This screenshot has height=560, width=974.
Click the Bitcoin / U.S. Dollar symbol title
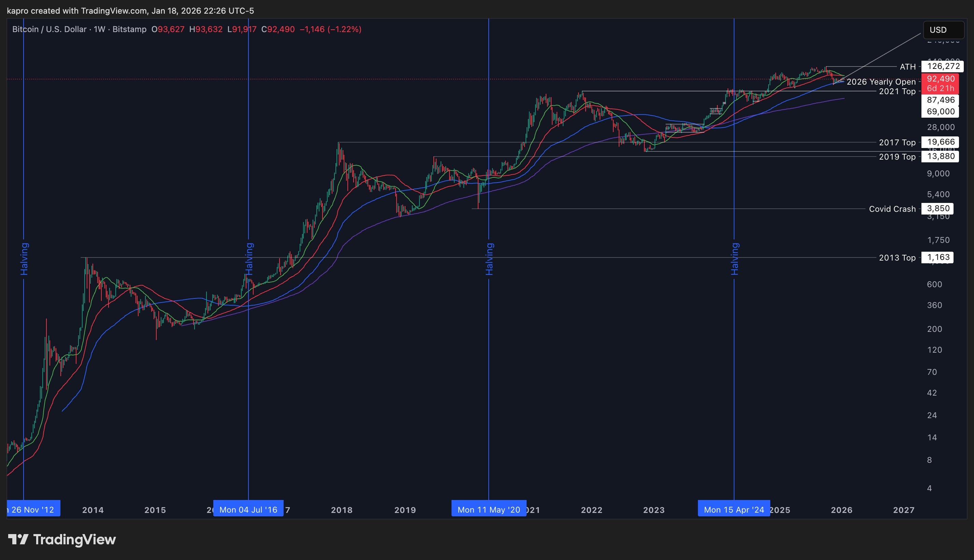pyautogui.click(x=49, y=29)
